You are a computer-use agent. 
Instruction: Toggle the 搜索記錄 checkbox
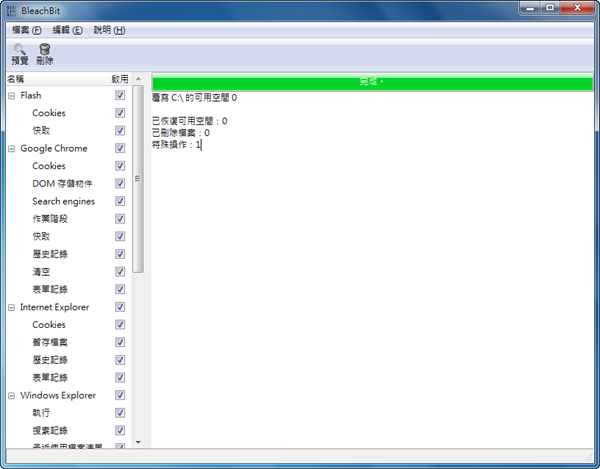click(x=120, y=430)
